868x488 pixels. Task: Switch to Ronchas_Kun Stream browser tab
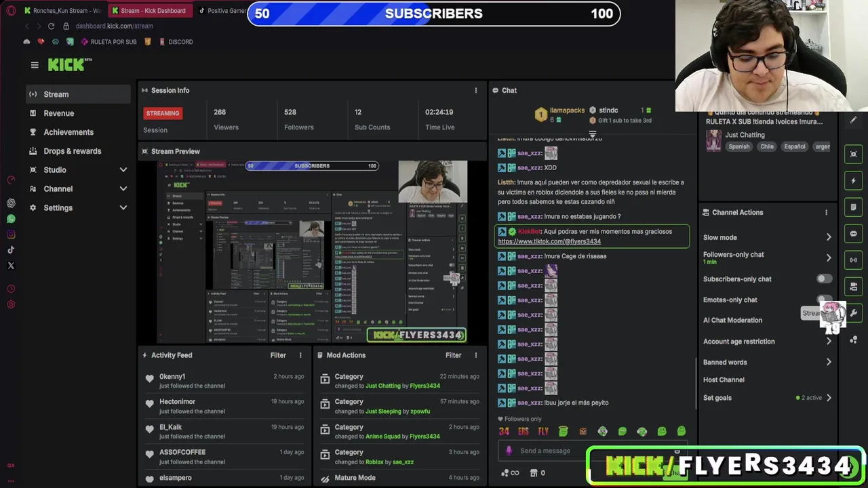point(62,11)
